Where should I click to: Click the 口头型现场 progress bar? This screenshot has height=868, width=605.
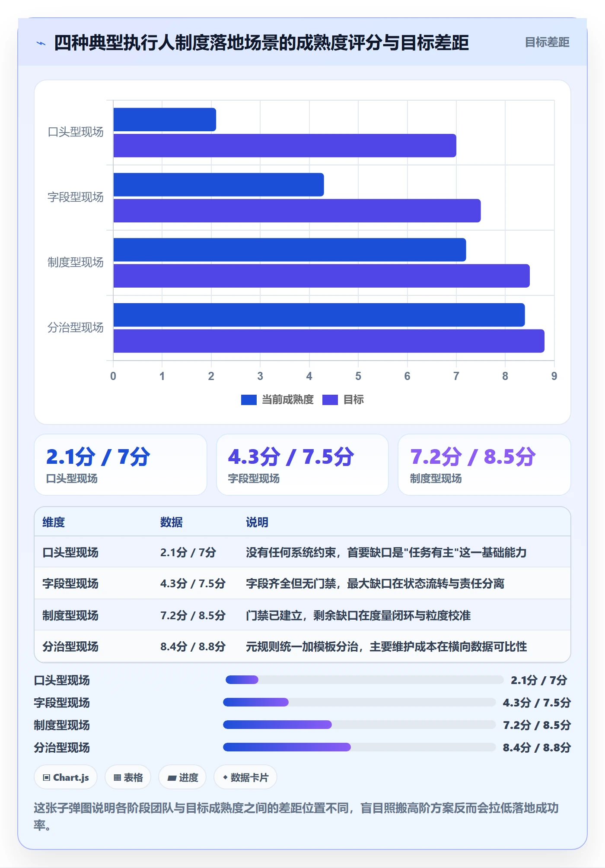tap(364, 680)
